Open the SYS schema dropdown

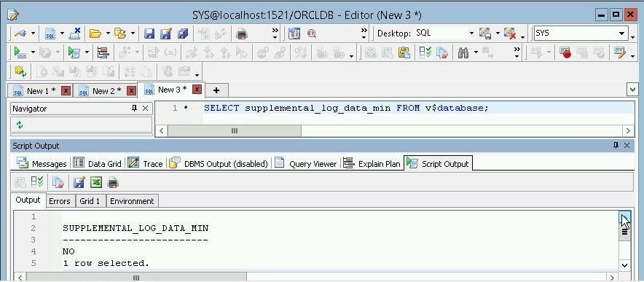(622, 34)
